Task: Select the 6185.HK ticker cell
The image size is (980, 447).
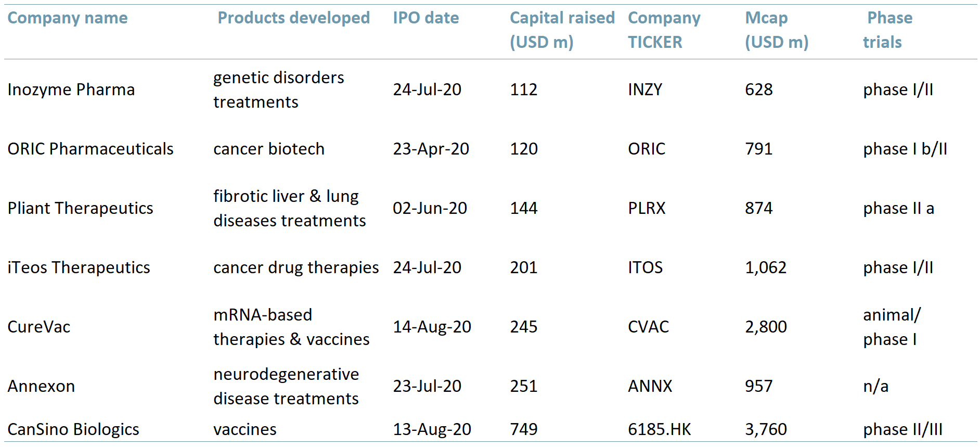Action: [660, 429]
